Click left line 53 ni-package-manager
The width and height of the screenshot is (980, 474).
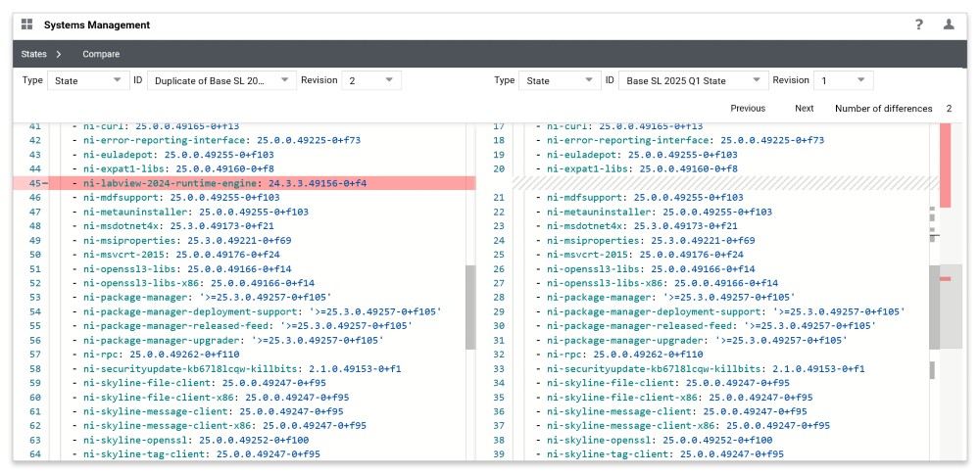[x=208, y=298]
